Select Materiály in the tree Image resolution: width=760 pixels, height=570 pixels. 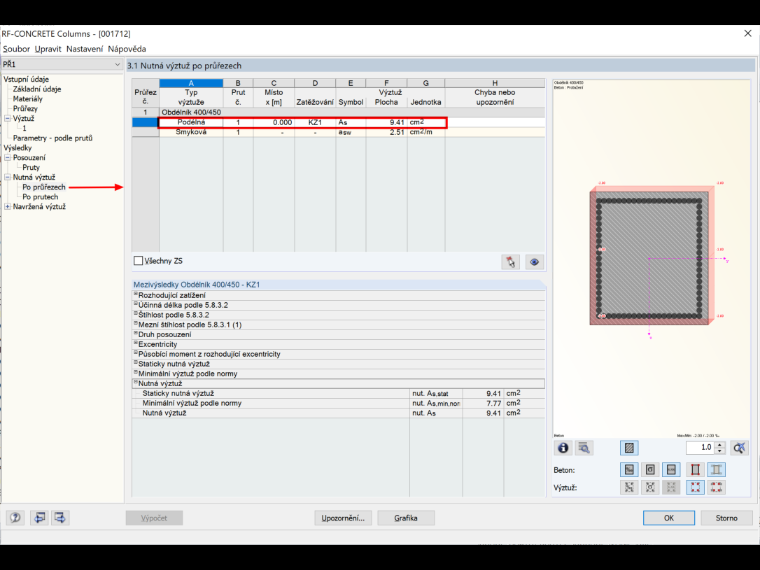point(28,99)
